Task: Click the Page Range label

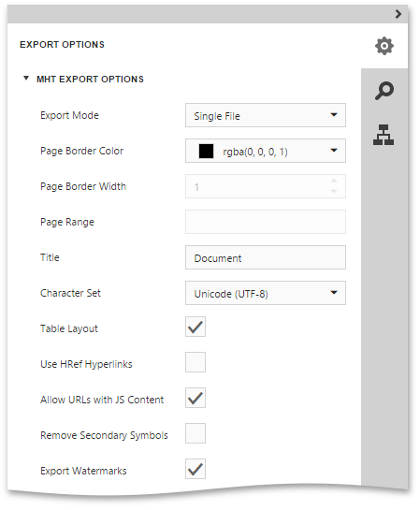Action: point(67,222)
